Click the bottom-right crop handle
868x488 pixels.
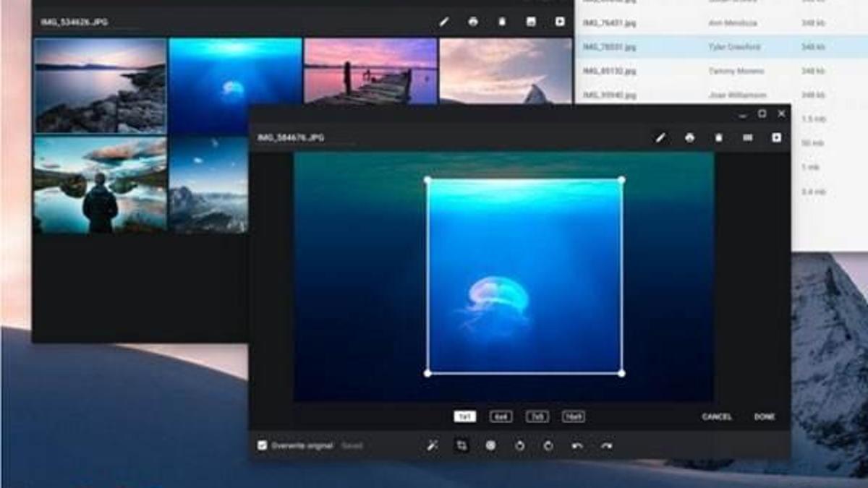(x=621, y=373)
